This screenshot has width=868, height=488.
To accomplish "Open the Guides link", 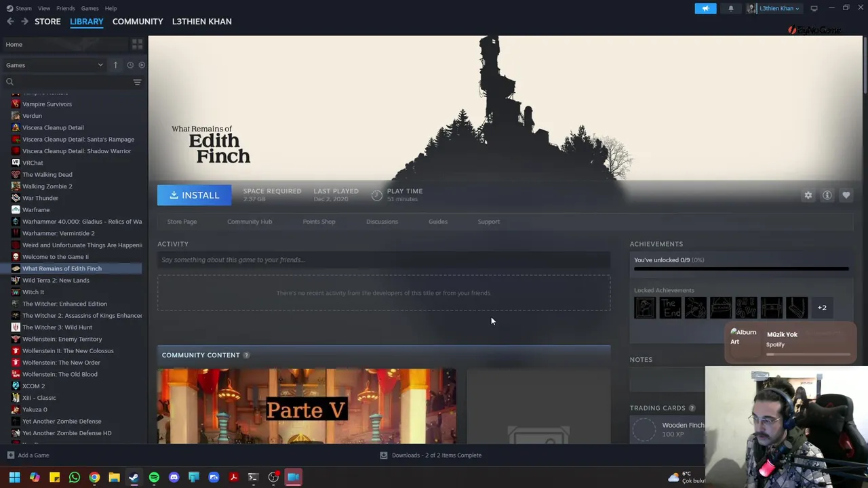I will point(438,222).
